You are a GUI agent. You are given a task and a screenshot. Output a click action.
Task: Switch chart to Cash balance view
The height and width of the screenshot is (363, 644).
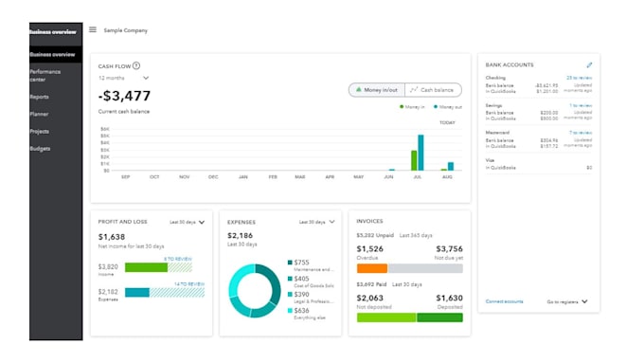click(x=433, y=90)
